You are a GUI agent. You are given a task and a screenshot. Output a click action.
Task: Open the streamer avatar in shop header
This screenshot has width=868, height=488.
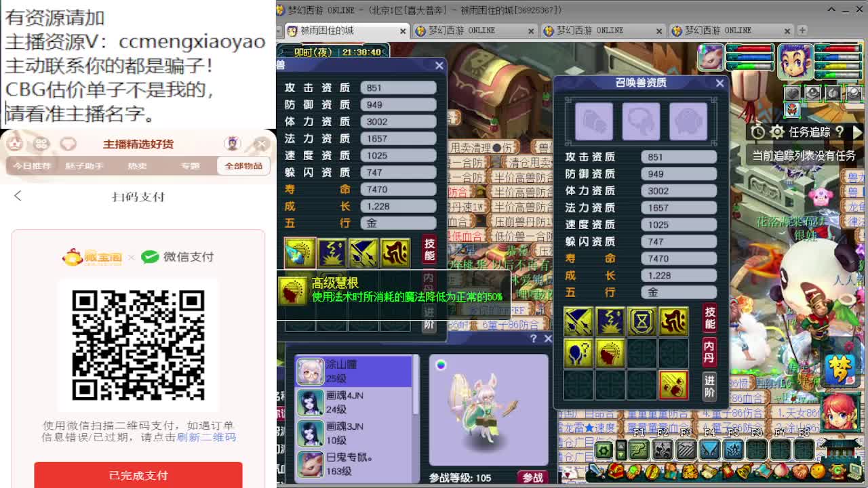pyautogui.click(x=233, y=144)
